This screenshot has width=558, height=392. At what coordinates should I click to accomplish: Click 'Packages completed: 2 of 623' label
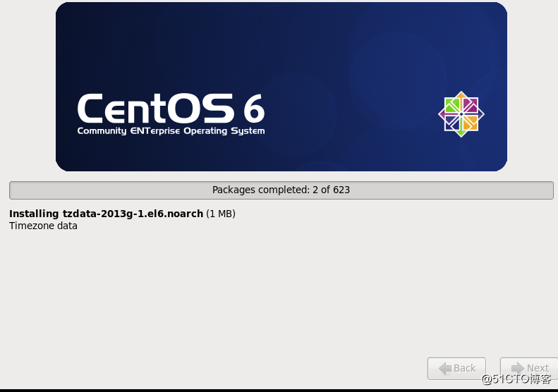(281, 190)
